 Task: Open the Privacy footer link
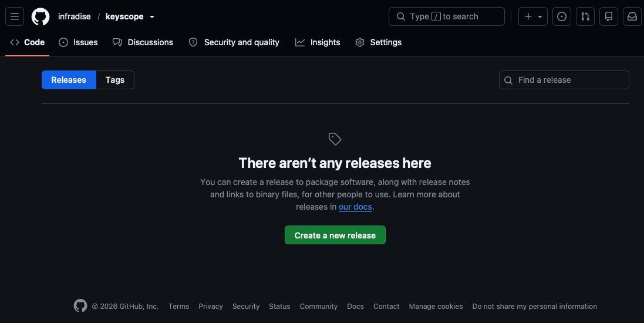(211, 306)
